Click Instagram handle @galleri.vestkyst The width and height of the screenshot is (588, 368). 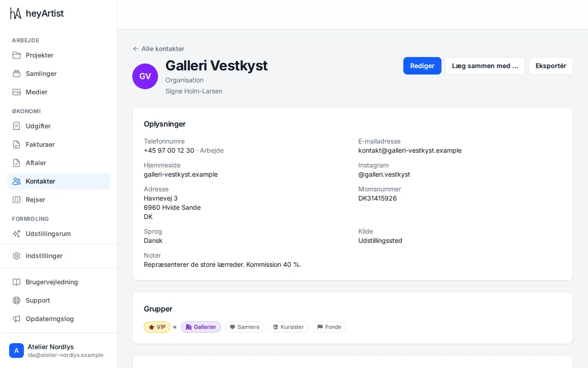pos(384,174)
